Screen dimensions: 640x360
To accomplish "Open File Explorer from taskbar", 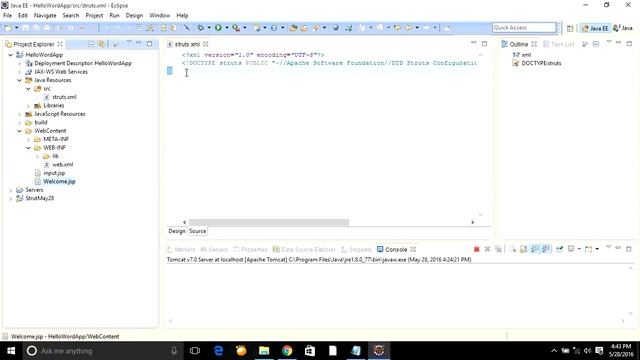I will (x=264, y=351).
